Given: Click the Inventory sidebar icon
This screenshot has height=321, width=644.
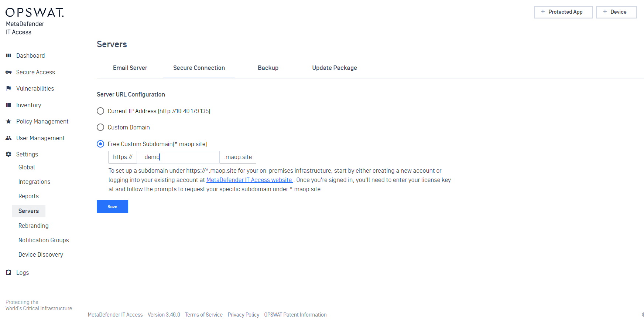Looking at the screenshot, I should 8,105.
